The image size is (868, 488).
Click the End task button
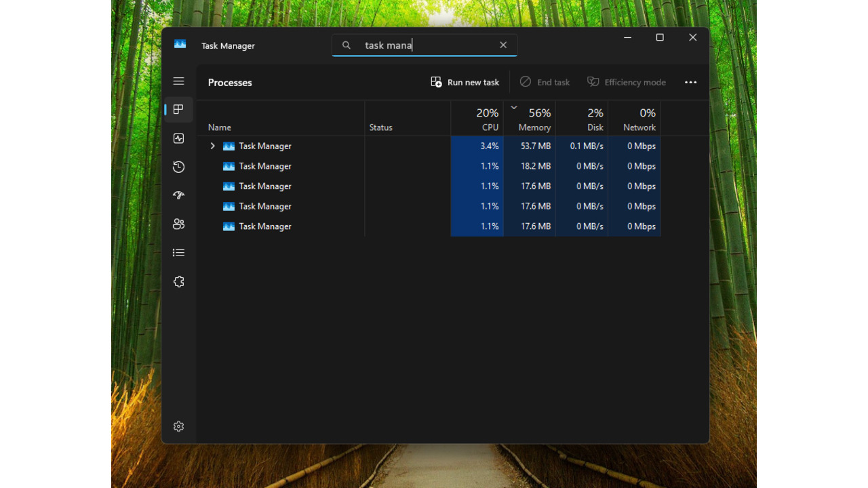pyautogui.click(x=545, y=82)
